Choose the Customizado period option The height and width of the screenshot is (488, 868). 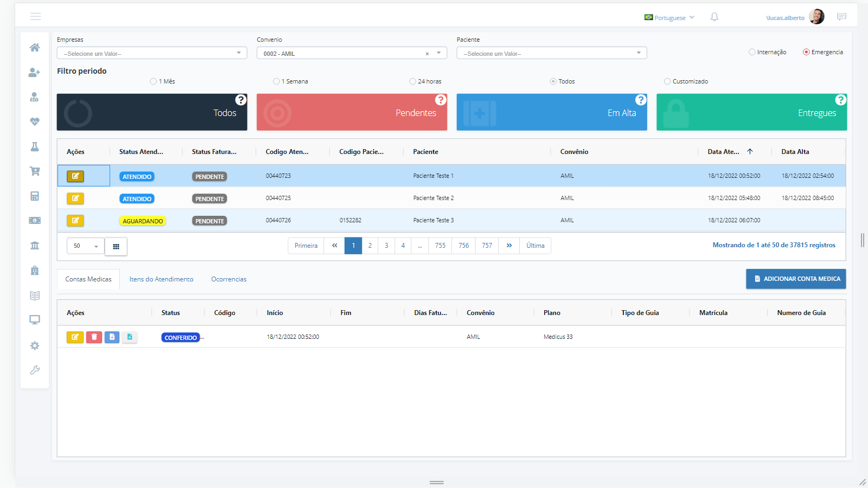[667, 82]
